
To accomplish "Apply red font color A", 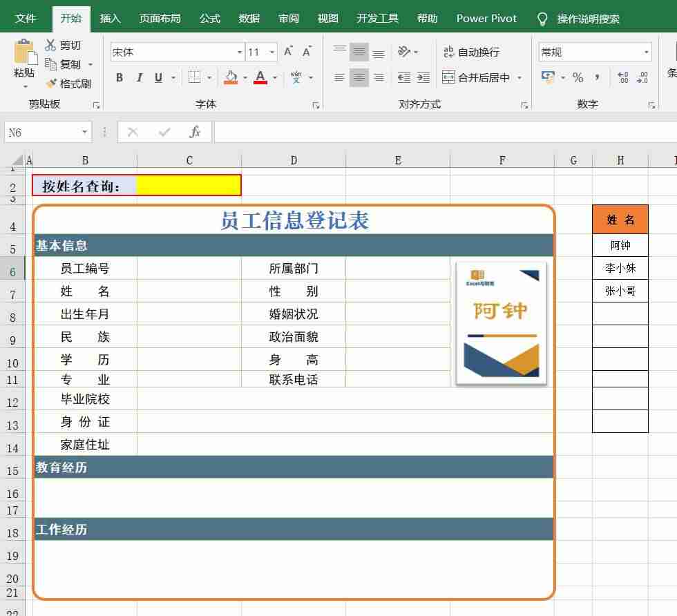I will pyautogui.click(x=260, y=78).
